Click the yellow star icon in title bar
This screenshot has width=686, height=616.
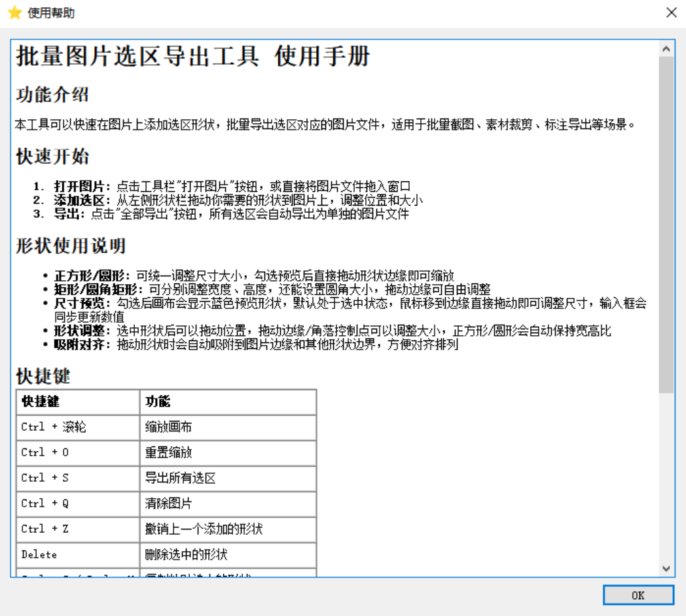coord(14,12)
